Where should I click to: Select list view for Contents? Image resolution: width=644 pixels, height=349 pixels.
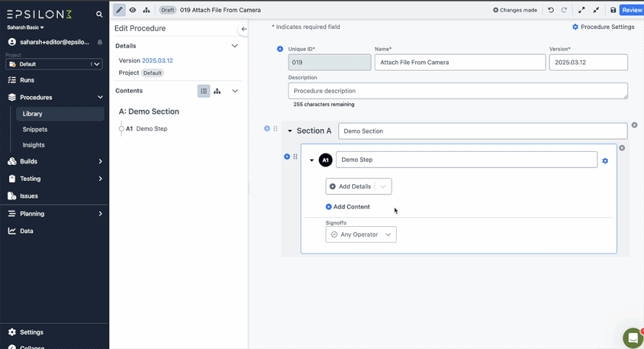click(204, 91)
